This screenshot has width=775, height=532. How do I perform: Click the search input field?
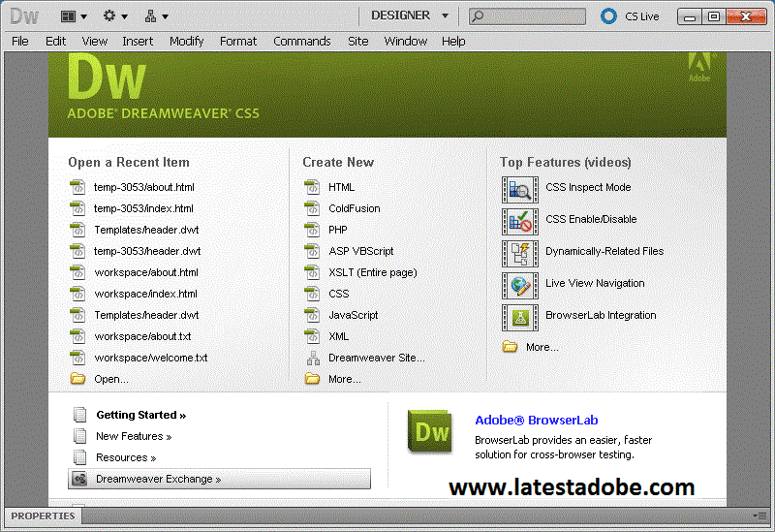pyautogui.click(x=527, y=16)
